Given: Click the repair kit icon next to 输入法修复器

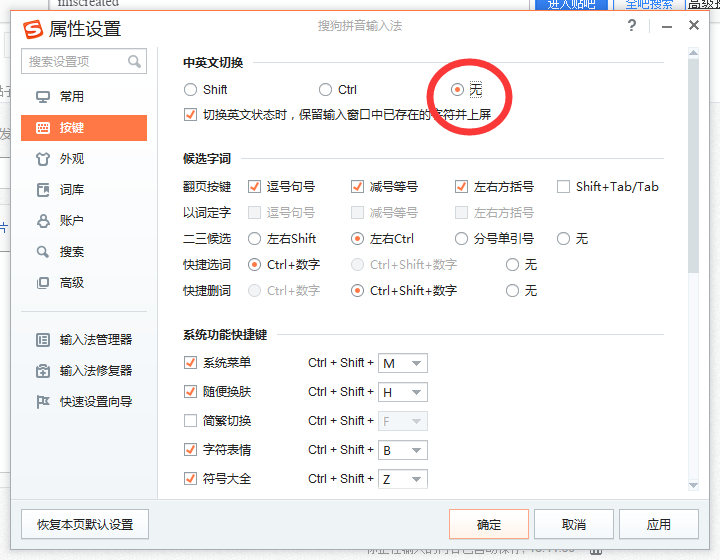Looking at the screenshot, I should [43, 371].
